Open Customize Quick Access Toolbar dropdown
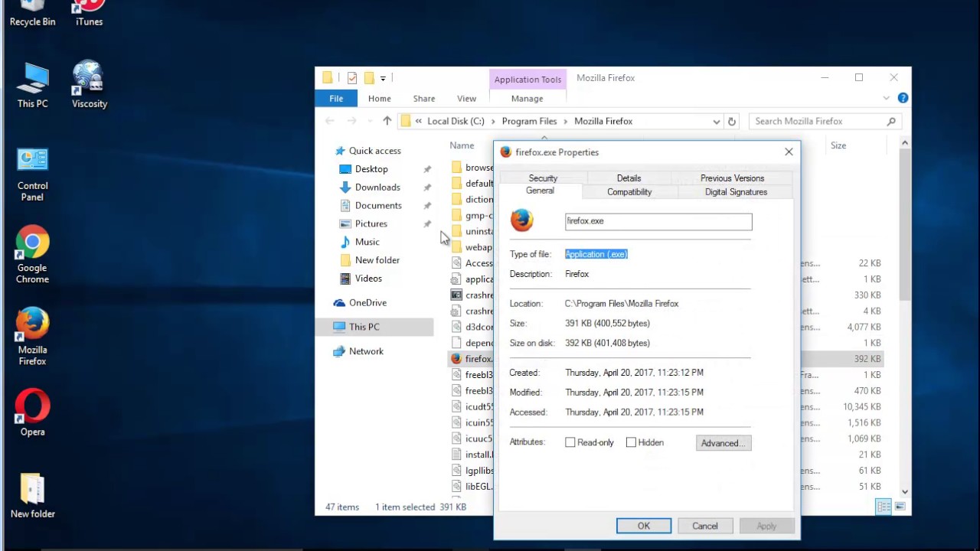 click(383, 78)
